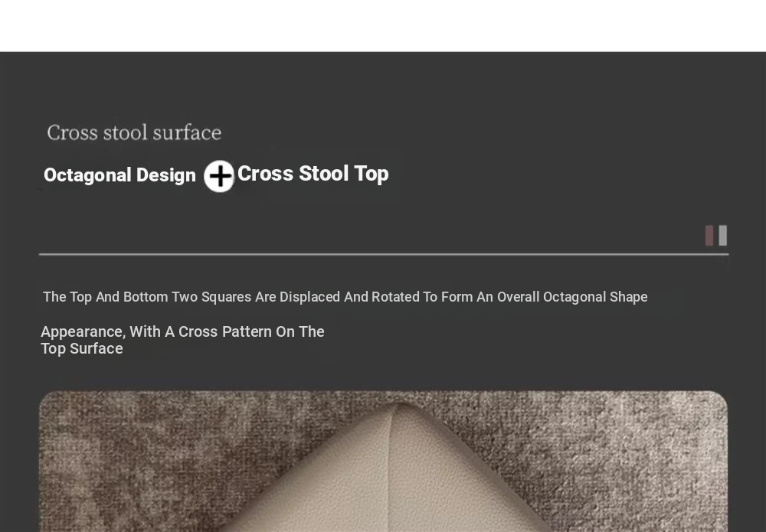766x532 pixels.
Task: Click the "Octagonal Design" title text
Action: tap(119, 175)
